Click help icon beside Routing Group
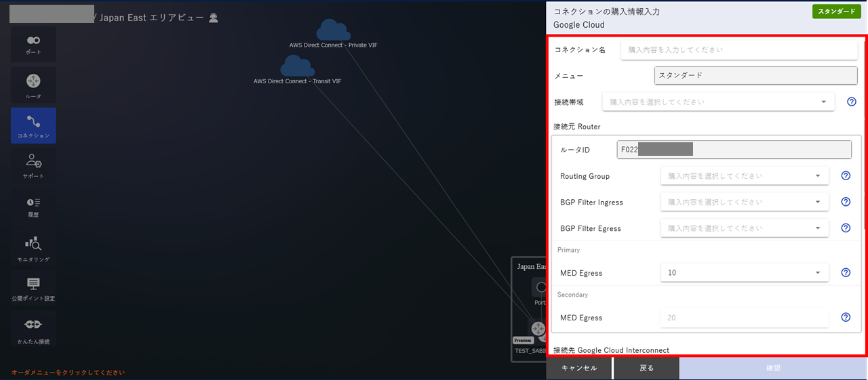The width and height of the screenshot is (868, 380). 846,175
